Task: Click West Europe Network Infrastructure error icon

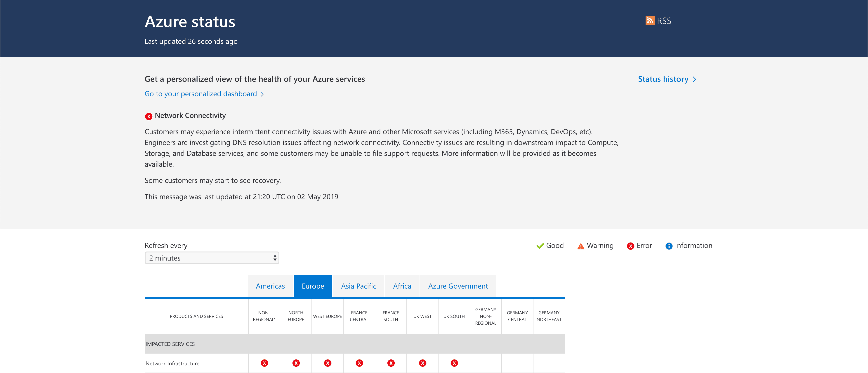Action: click(328, 363)
